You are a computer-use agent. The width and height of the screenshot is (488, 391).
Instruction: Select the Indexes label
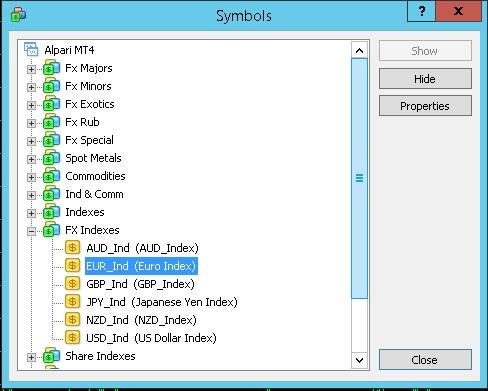pyautogui.click(x=85, y=212)
